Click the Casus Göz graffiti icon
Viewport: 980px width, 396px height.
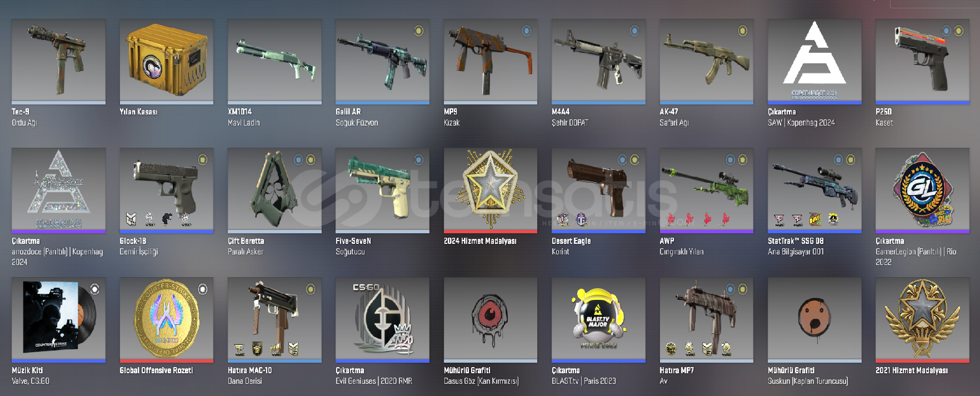click(490, 320)
